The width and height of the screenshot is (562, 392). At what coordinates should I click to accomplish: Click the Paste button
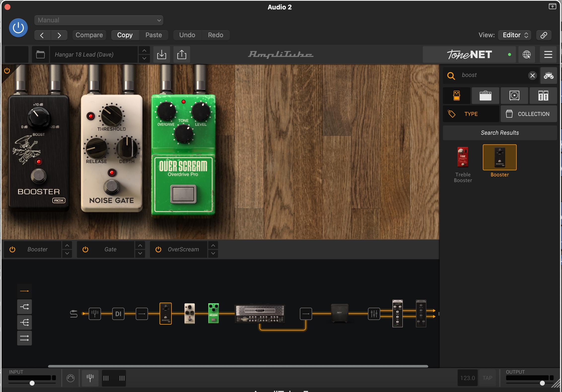point(154,35)
